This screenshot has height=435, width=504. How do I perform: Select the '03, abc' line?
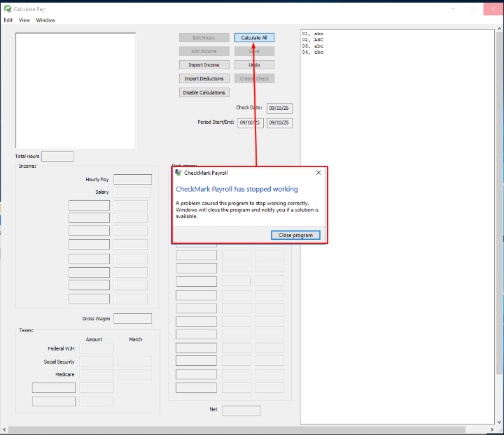pyautogui.click(x=313, y=46)
